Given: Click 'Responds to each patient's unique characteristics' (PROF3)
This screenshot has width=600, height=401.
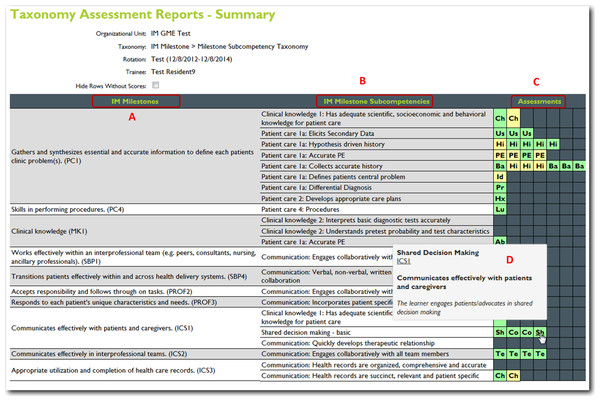Looking at the screenshot, I should [x=114, y=302].
